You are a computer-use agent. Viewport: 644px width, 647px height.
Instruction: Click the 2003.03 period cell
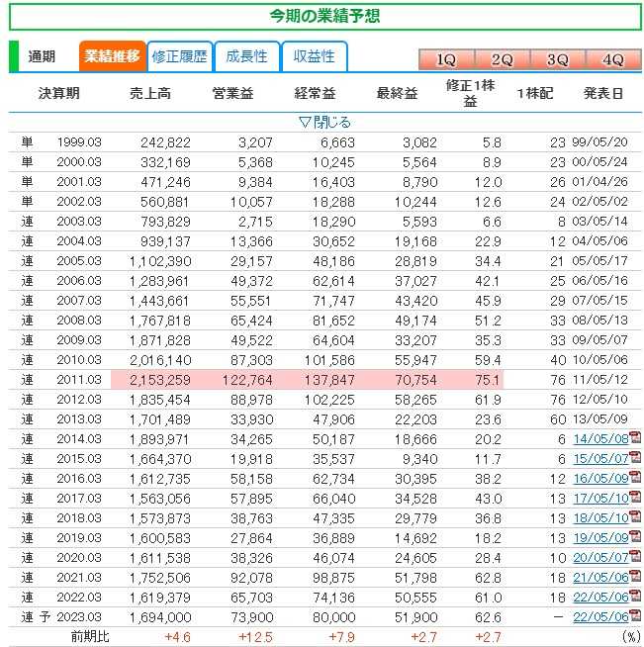79,222
